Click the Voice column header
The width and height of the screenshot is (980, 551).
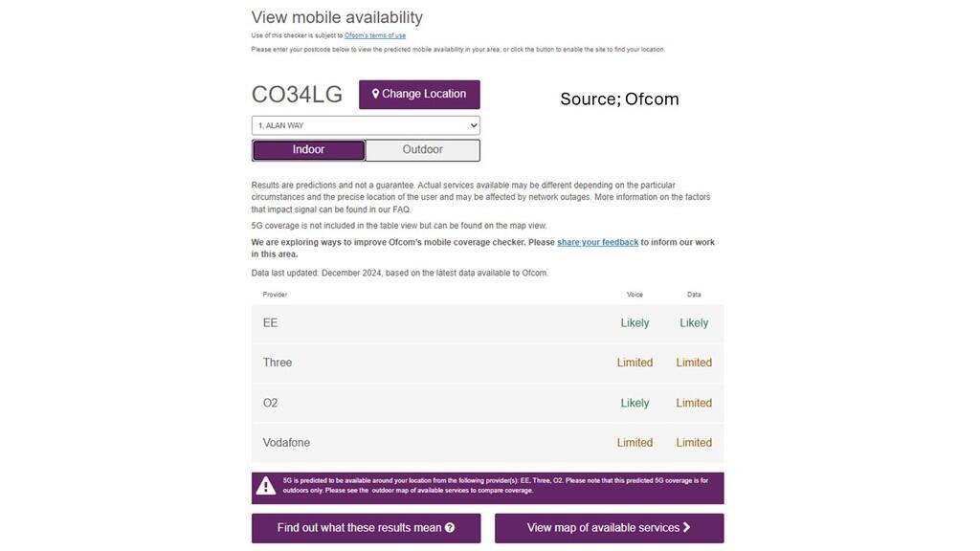(635, 295)
